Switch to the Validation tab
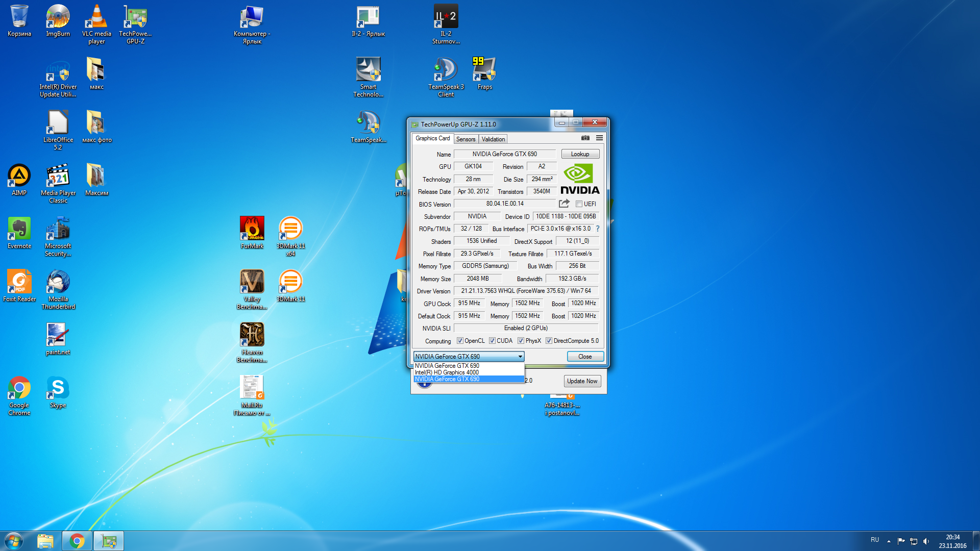Viewport: 980px width, 551px height. tap(493, 139)
